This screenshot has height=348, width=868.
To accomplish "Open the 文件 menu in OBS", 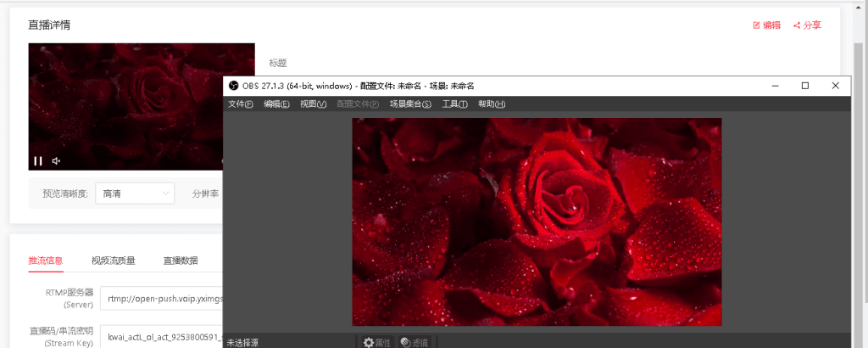I will pyautogui.click(x=241, y=104).
